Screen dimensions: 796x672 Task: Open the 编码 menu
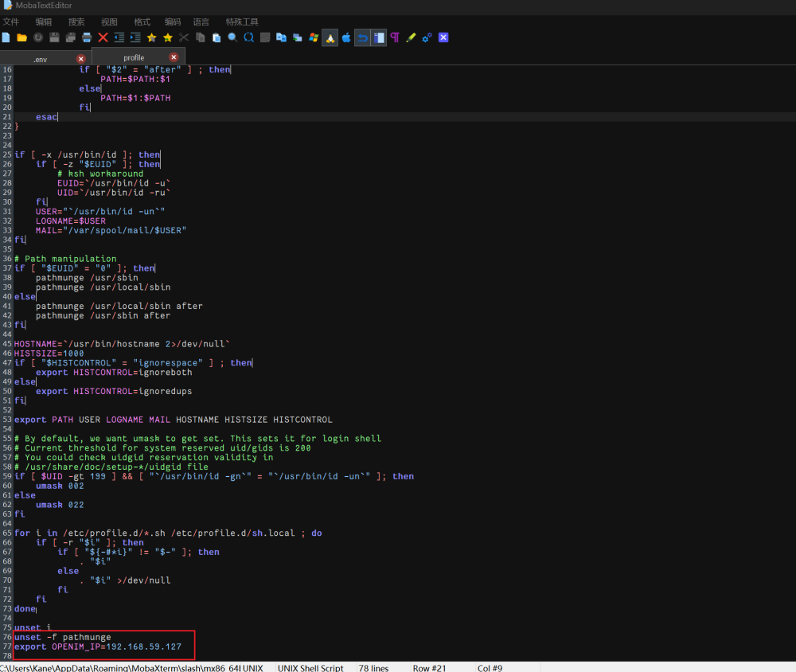[173, 21]
